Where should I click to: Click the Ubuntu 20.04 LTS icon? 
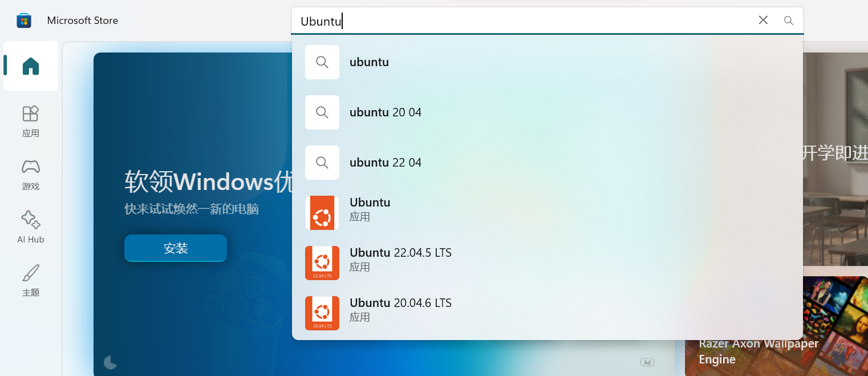322,313
